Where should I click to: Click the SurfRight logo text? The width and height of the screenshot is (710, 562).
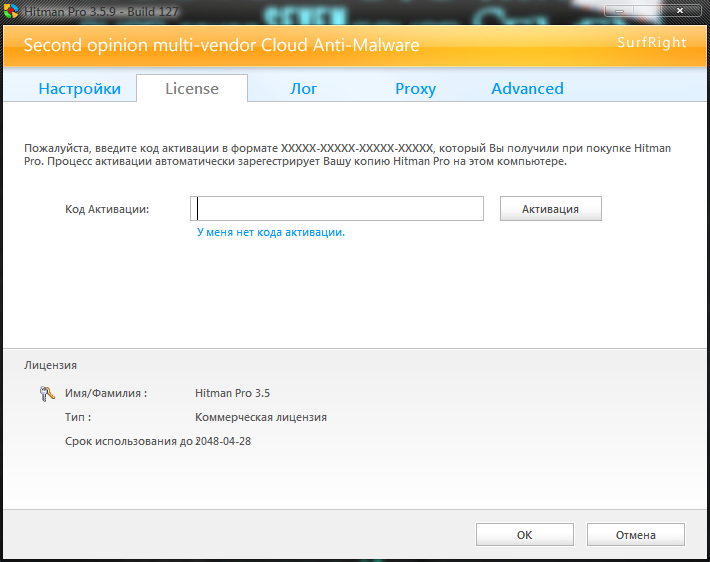pyautogui.click(x=652, y=42)
